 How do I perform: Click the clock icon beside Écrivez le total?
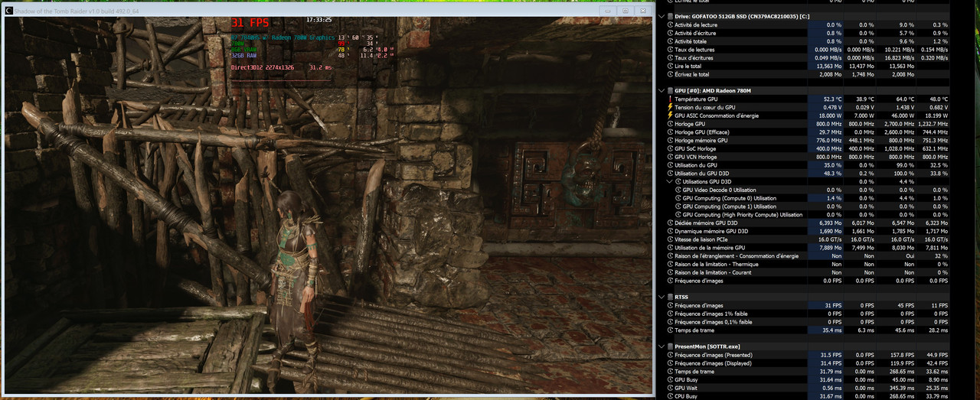[671, 75]
